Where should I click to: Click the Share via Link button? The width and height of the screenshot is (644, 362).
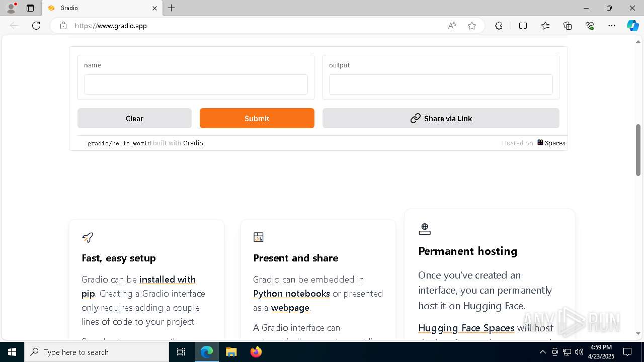[x=441, y=118]
